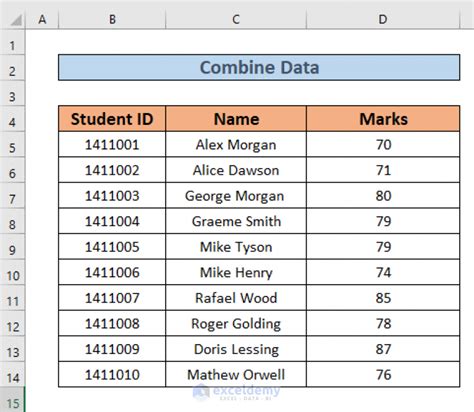Select George Morgan's marks cell showing 80
This screenshot has height=412, width=474.
383,196
